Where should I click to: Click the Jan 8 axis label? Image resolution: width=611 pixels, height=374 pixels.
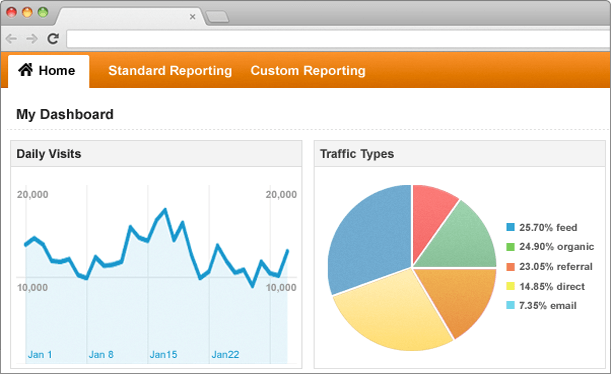(101, 355)
